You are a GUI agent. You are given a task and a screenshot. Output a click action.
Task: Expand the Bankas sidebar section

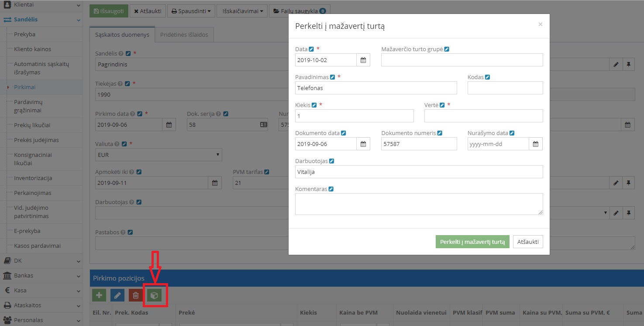coord(41,276)
